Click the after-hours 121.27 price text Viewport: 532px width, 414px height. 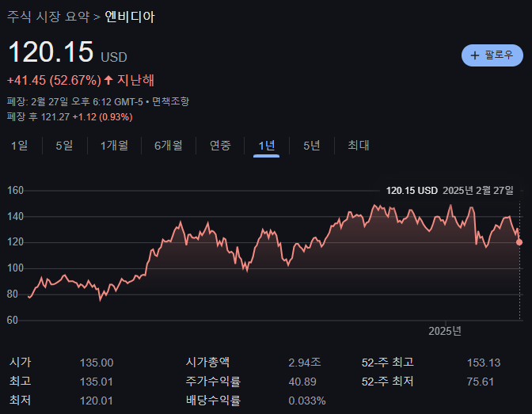pos(55,117)
